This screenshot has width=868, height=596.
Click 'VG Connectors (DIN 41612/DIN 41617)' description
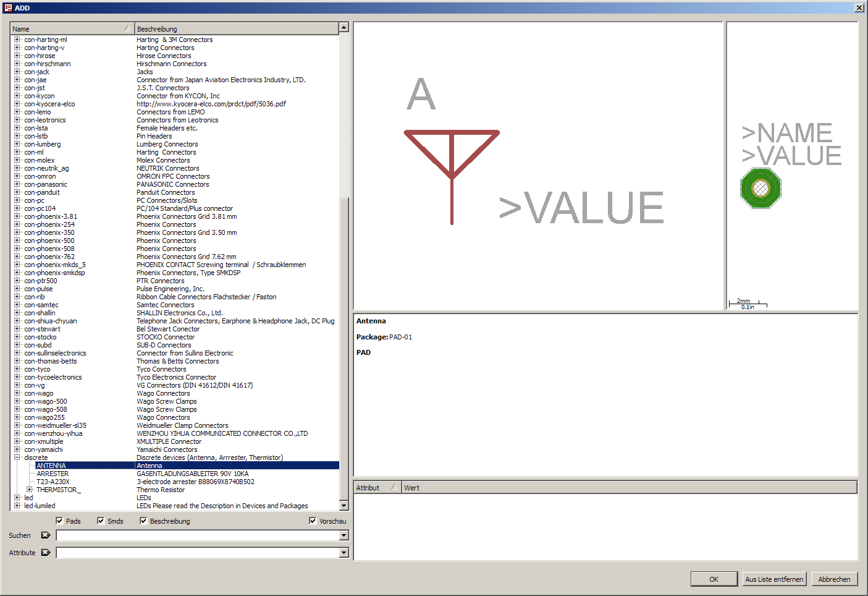195,385
